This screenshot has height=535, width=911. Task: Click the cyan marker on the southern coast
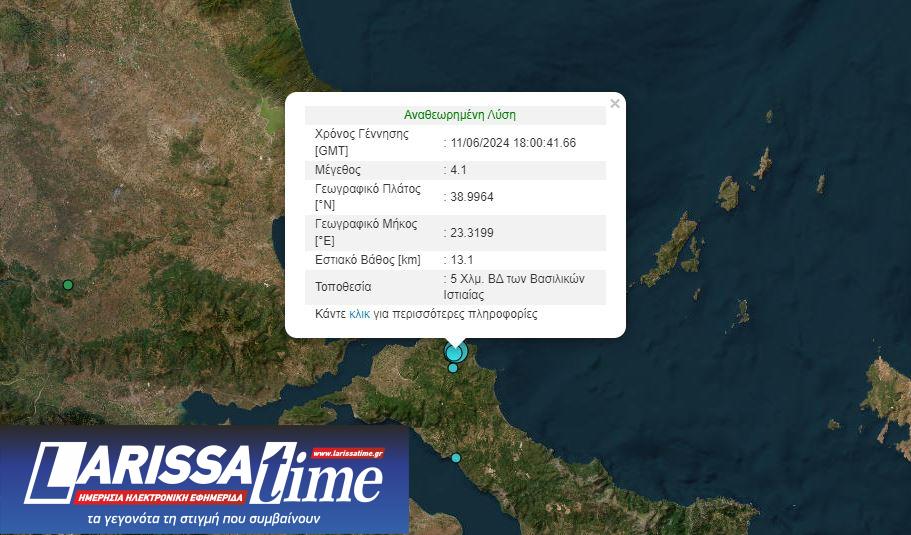456,458
